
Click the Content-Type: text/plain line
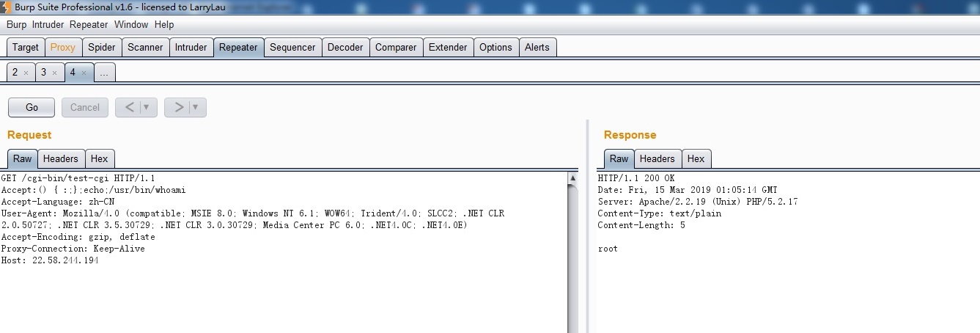coord(659,213)
